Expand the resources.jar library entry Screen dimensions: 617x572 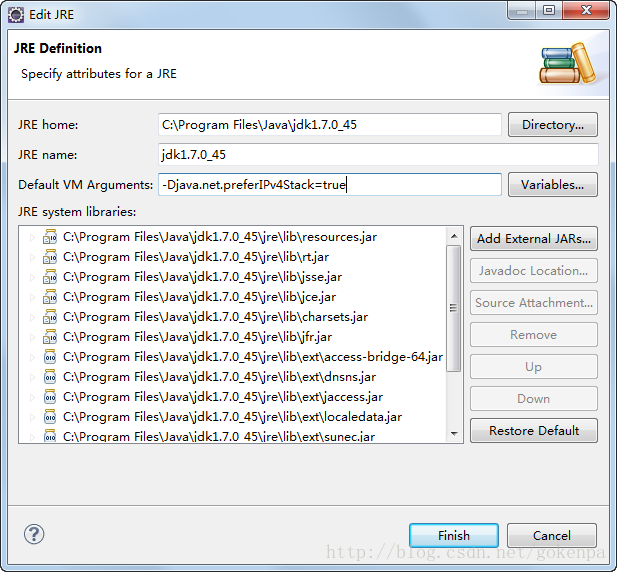(x=32, y=237)
